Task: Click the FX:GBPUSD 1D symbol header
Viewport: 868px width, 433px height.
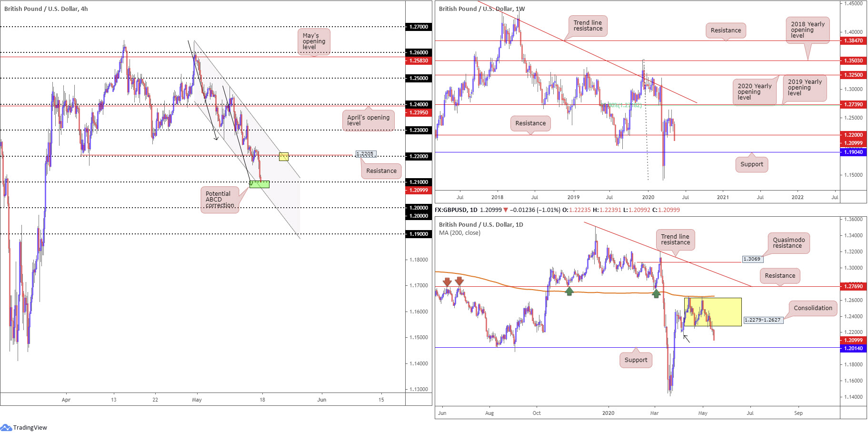Action: (456, 210)
